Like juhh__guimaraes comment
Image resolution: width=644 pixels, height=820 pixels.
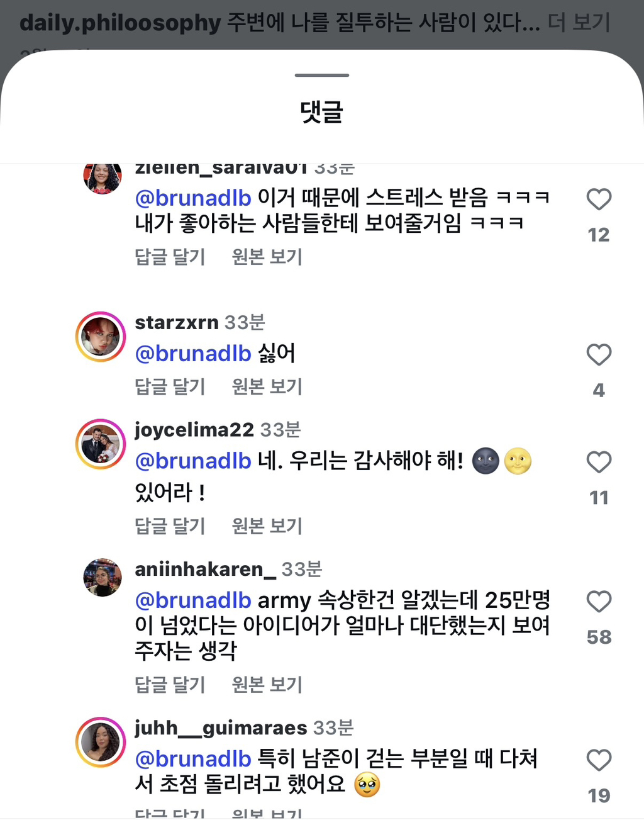(599, 760)
